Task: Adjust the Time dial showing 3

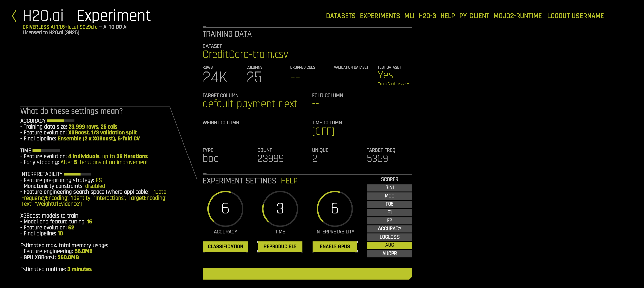Action: coord(280,209)
